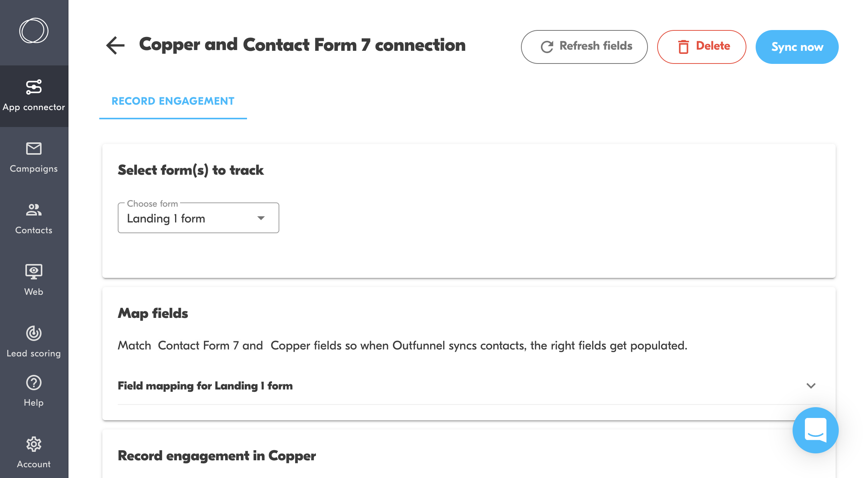Expand field mapping chevron for Landing 1 form
Screen dimensions: 868x478
[811, 386]
